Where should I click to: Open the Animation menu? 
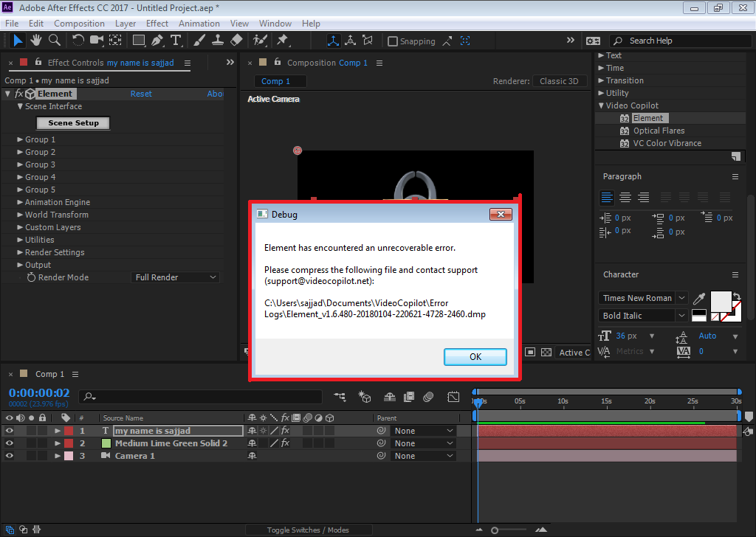point(199,23)
